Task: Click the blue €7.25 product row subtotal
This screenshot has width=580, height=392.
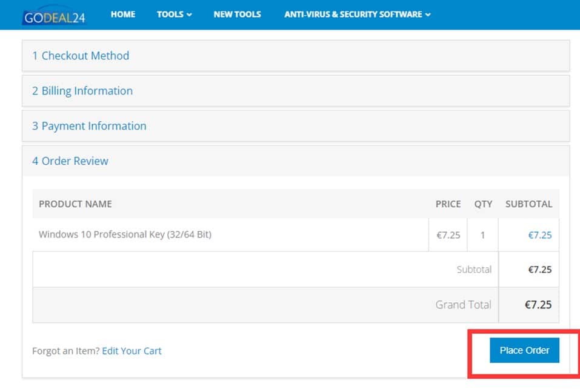Action: point(539,235)
